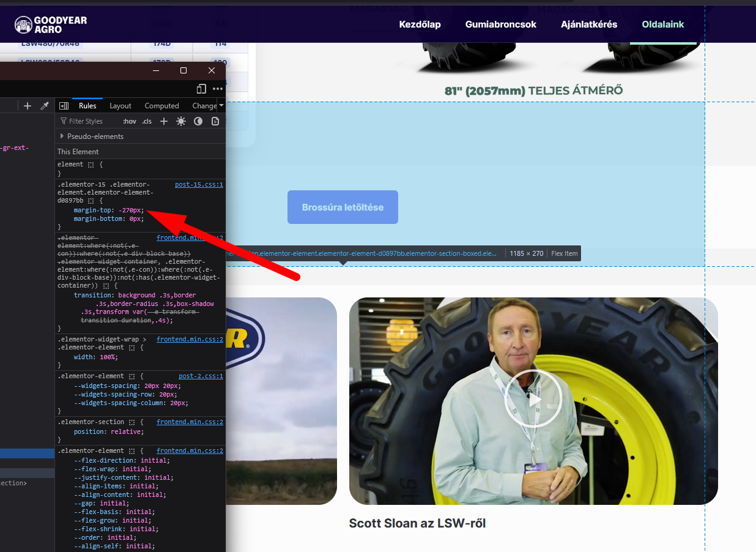Click the Goodyear Agro logo
The image size is (756, 552).
(x=51, y=24)
